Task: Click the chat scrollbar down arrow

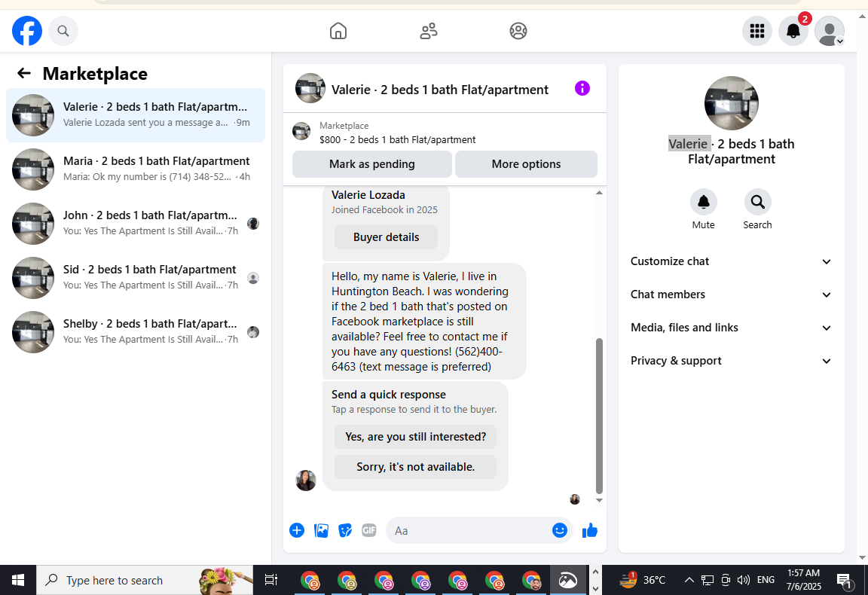Action: click(x=599, y=500)
